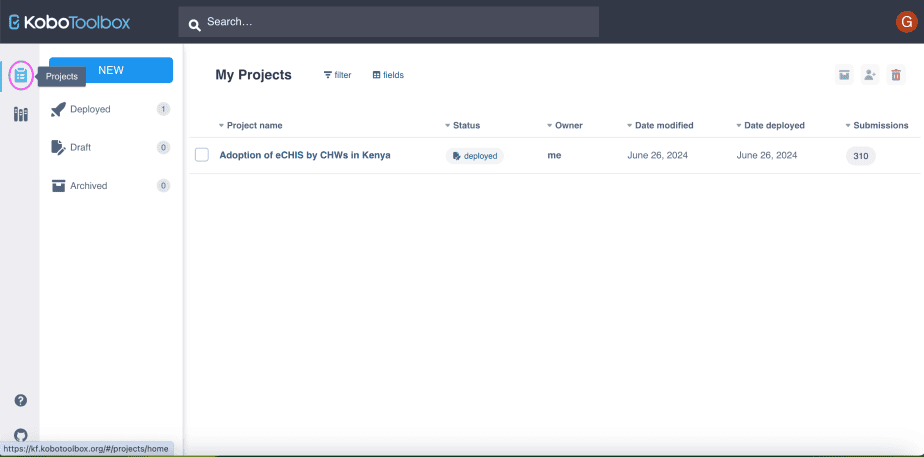Screen dimensions: 924x457
Task: Open the Projects sidebar icon
Action: click(x=21, y=75)
